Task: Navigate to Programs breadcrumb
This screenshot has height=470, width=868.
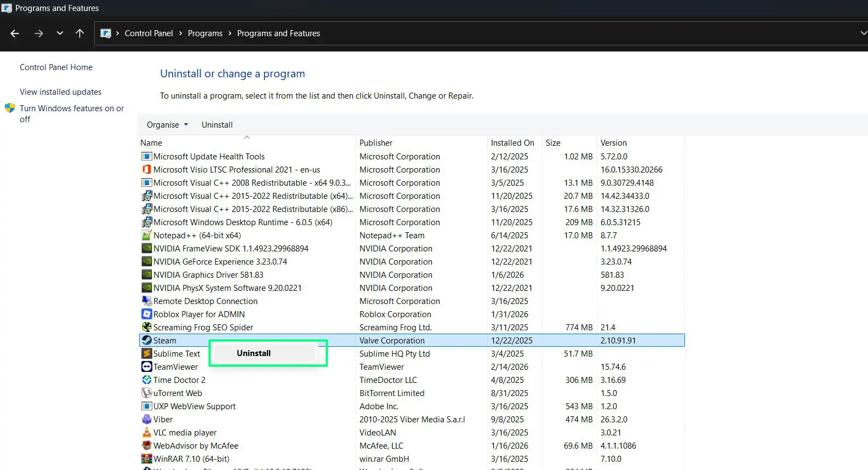Action: click(x=205, y=33)
